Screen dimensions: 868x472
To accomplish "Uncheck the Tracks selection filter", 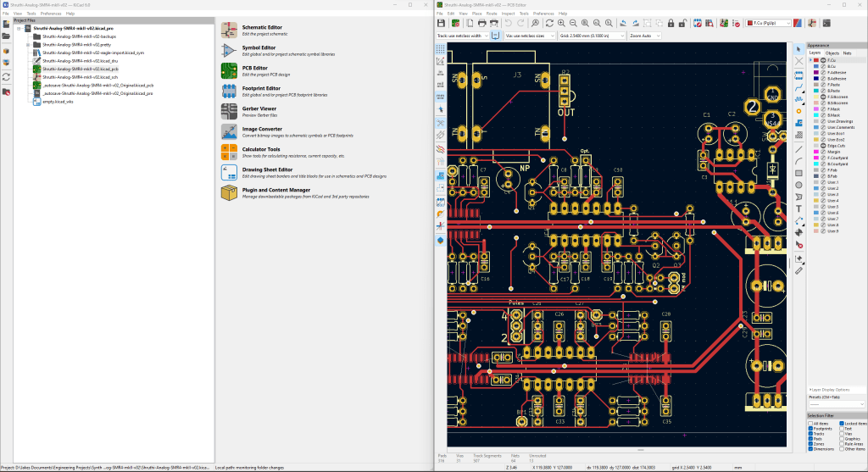I will 810,433.
